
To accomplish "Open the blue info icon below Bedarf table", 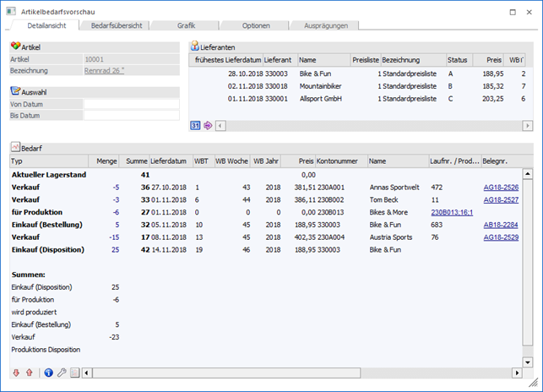I will point(48,373).
